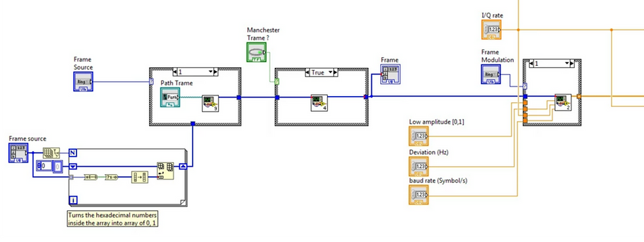644x242 pixels.
Task: Select the Path Trame path constant
Action: pyautogui.click(x=170, y=97)
